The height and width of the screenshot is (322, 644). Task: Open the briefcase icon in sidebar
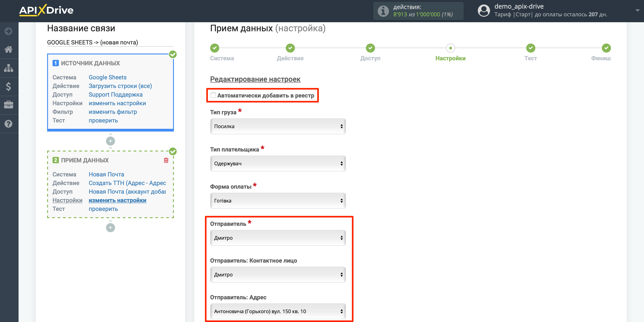click(x=9, y=105)
